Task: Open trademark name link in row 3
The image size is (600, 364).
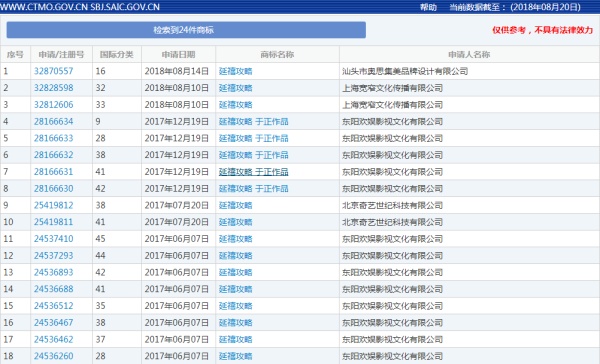Action: coord(235,105)
